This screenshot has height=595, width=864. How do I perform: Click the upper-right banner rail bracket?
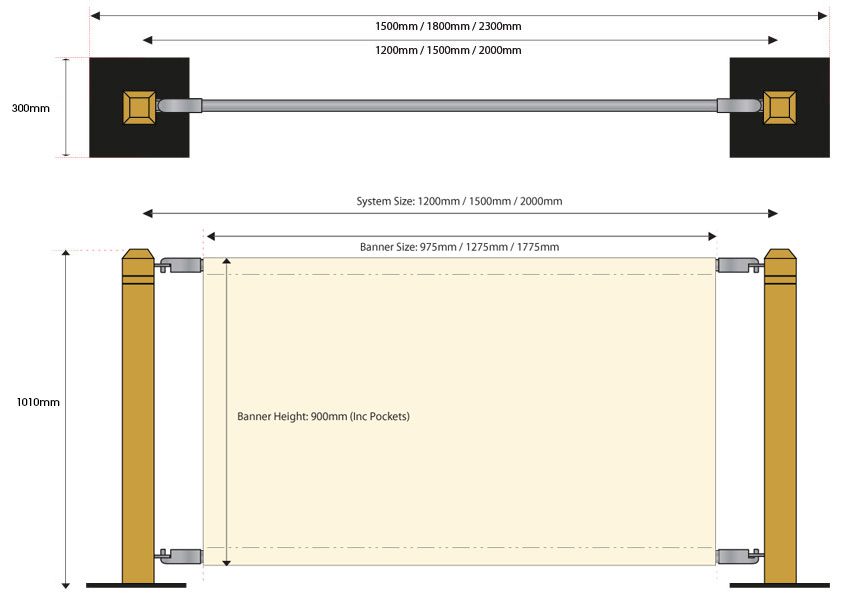[x=739, y=265]
